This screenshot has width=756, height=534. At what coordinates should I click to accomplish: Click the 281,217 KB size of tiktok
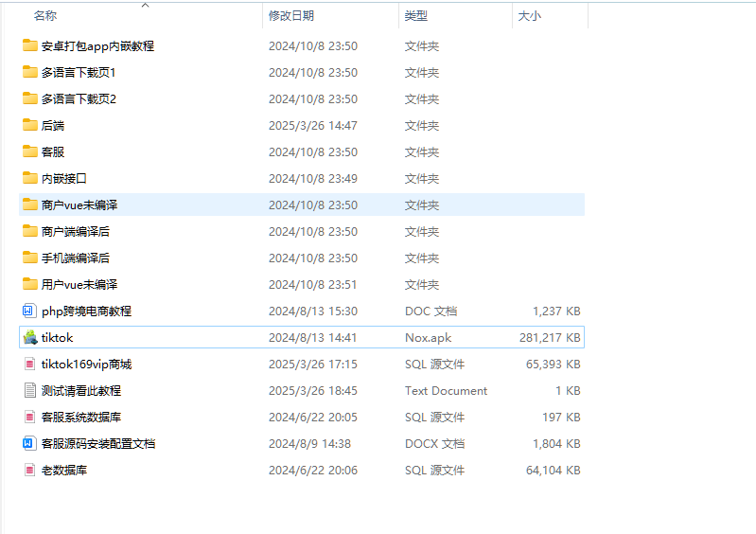550,338
